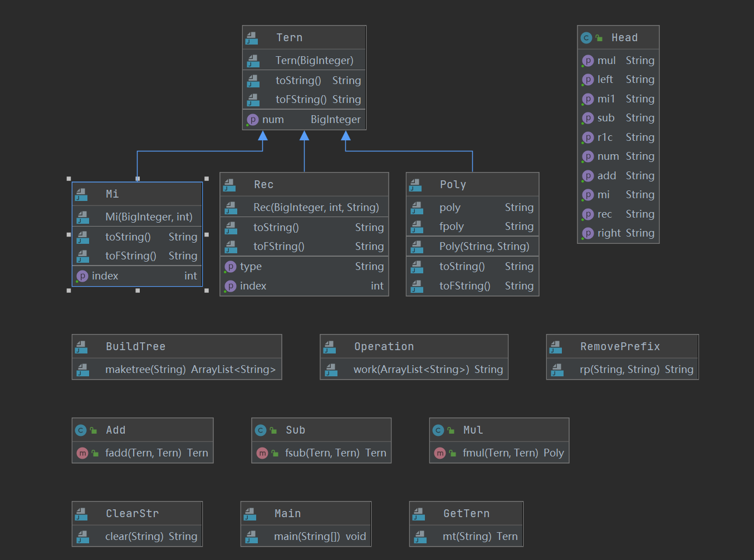Click index property icon in Rec
This screenshot has width=754, height=560.
point(231,286)
